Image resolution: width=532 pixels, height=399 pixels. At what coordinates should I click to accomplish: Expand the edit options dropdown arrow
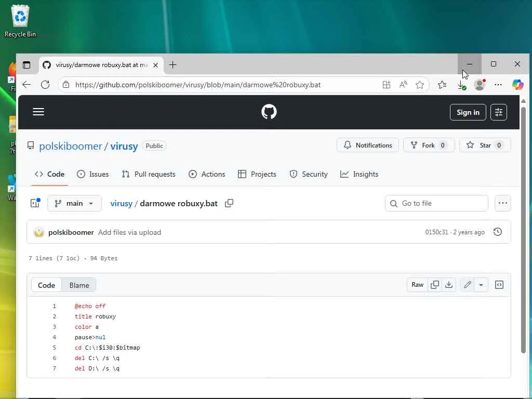[x=481, y=285]
